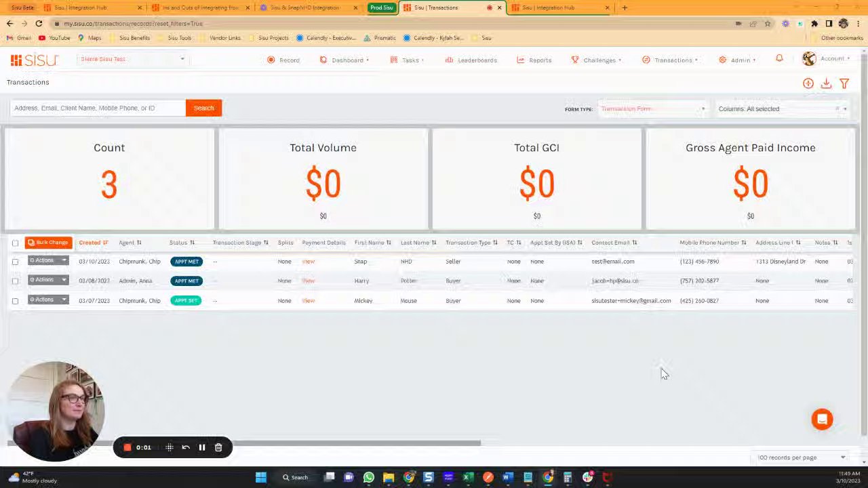The width and height of the screenshot is (868, 488).
Task: Select all rows header checkbox
Action: click(15, 243)
